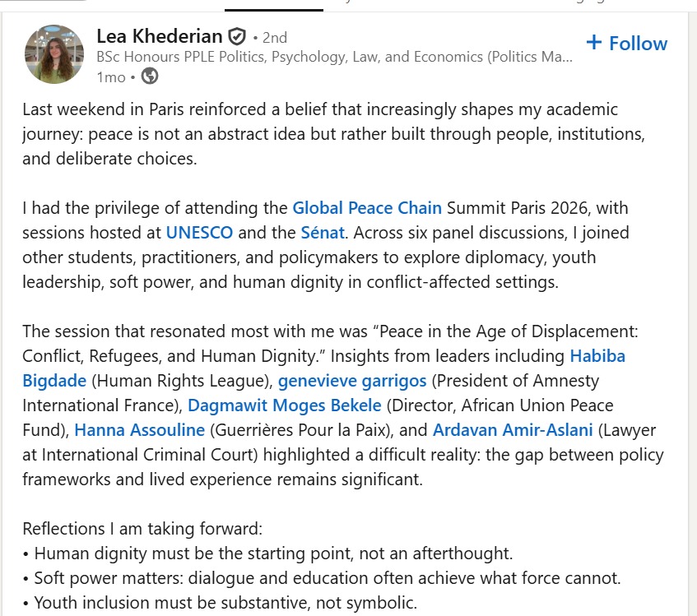Open the Global Peace Chain link
This screenshot has width=697, height=616.
tap(367, 208)
